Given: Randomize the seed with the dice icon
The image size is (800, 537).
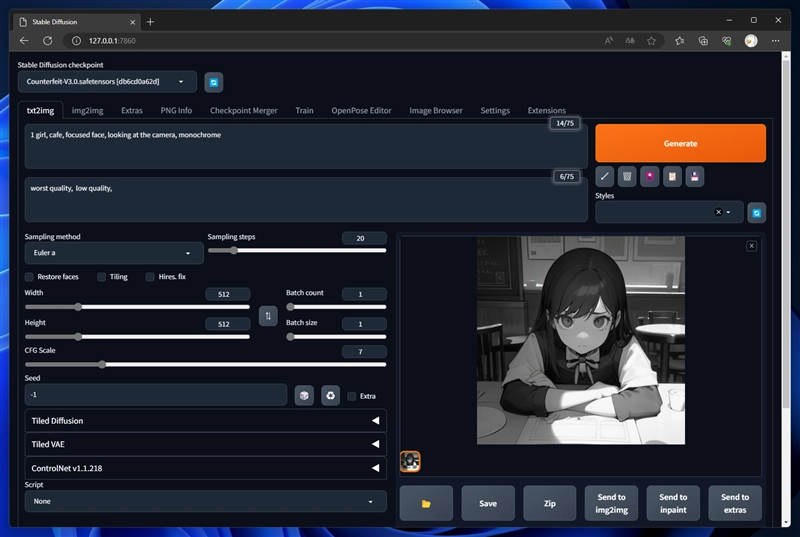Looking at the screenshot, I should click(304, 396).
